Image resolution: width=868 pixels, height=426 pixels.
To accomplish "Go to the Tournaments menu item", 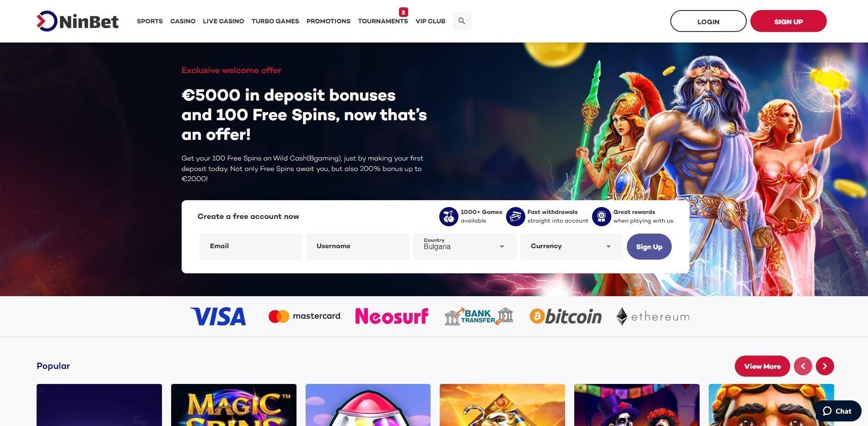I will pos(383,21).
